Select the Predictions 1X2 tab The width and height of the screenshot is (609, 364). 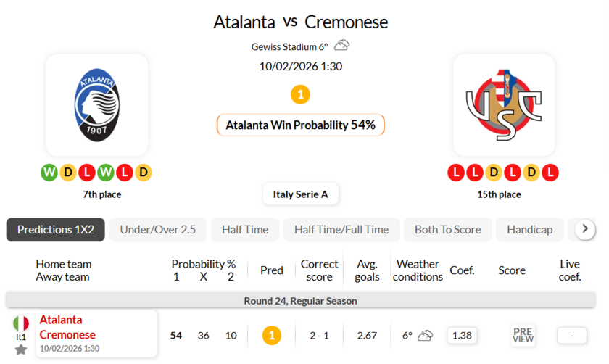[x=56, y=229]
